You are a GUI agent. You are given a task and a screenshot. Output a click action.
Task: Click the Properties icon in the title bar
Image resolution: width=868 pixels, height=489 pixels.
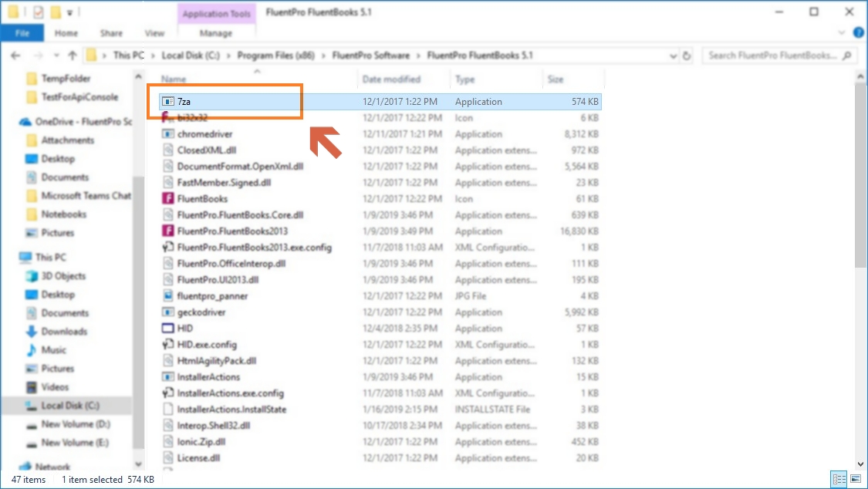(39, 12)
